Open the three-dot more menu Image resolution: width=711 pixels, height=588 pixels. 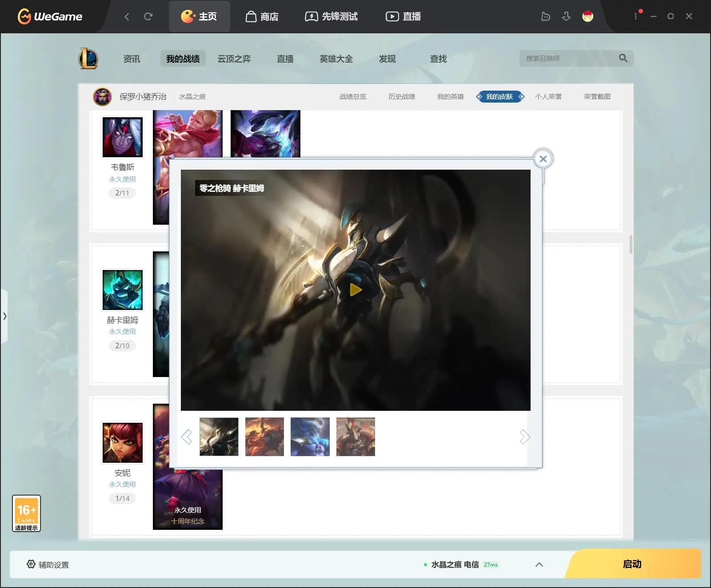point(635,16)
